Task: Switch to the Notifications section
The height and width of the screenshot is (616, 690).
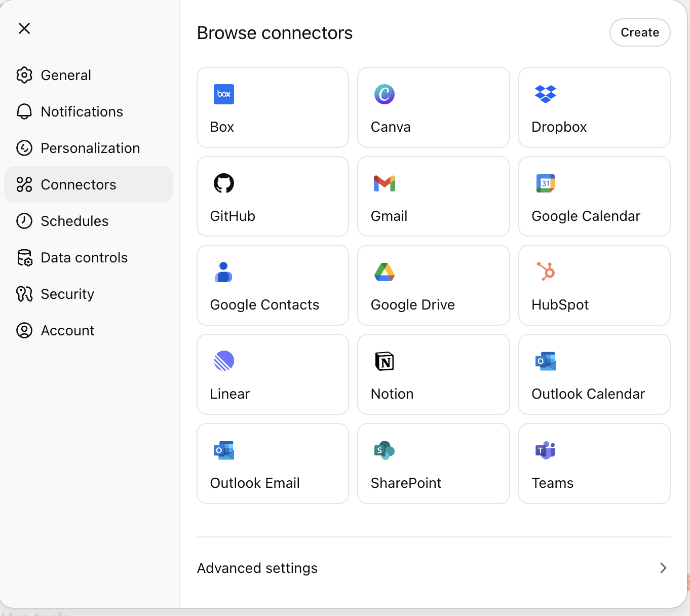Action: pos(82,111)
